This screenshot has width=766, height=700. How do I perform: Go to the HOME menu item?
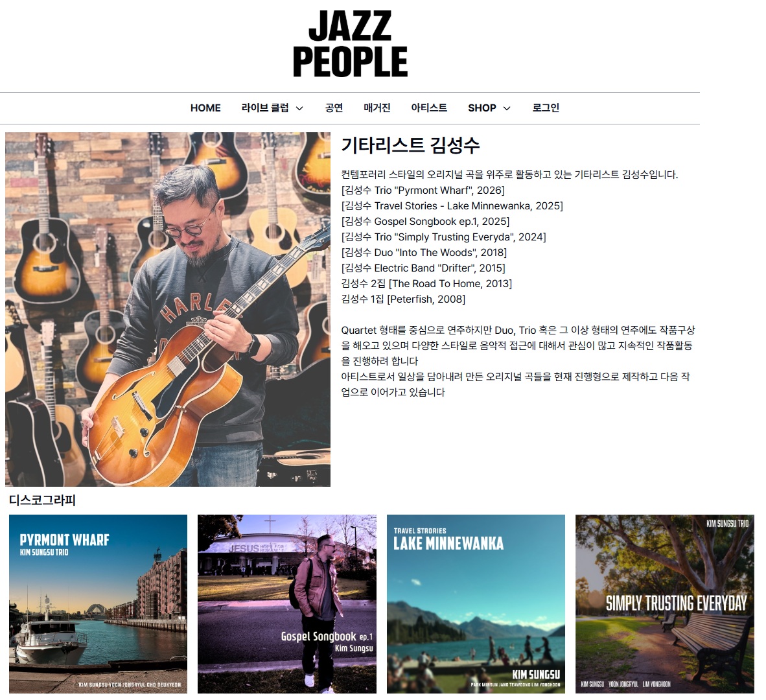tap(205, 108)
